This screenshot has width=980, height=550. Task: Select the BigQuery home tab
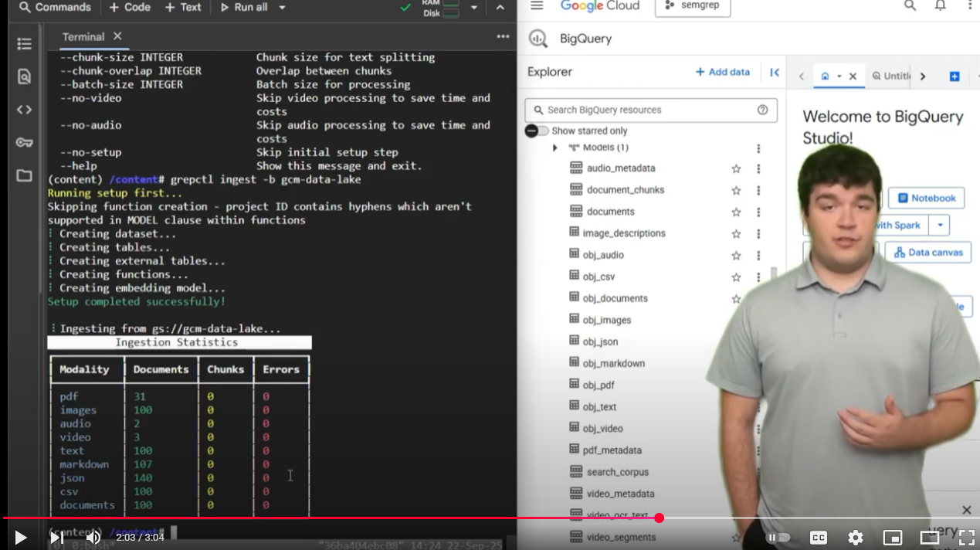tap(825, 76)
